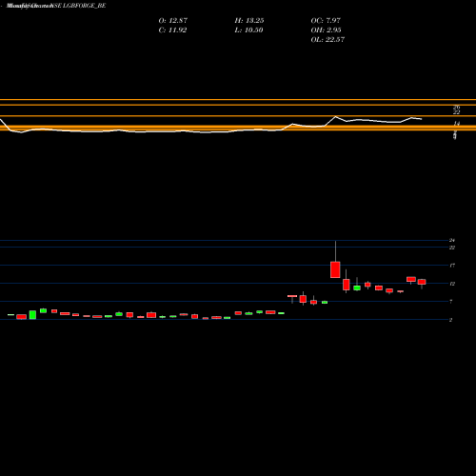Viewport: 476px width, 476px height.
Task: Click the OH: 2.95 reading
Action: (x=326, y=30)
